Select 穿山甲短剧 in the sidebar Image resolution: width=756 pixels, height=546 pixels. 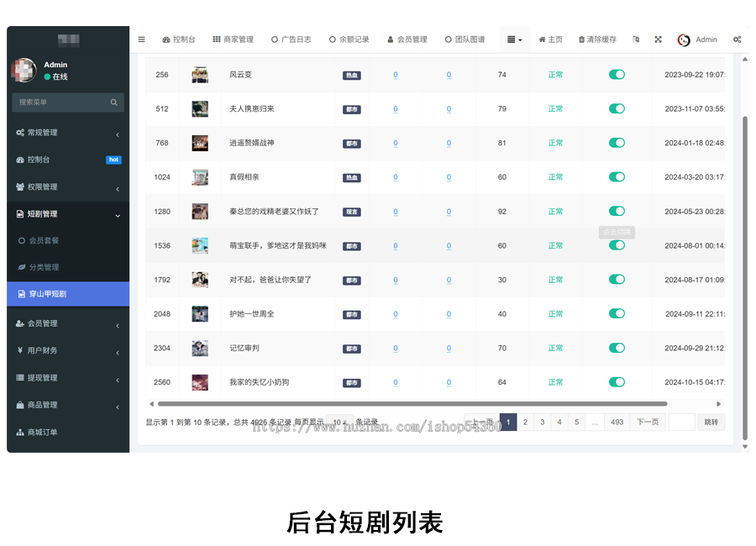click(x=68, y=294)
